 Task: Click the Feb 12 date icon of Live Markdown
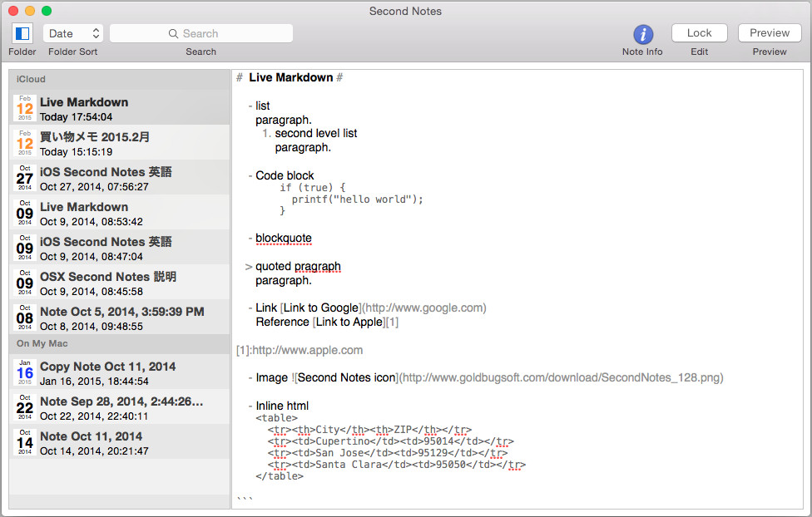(x=25, y=108)
